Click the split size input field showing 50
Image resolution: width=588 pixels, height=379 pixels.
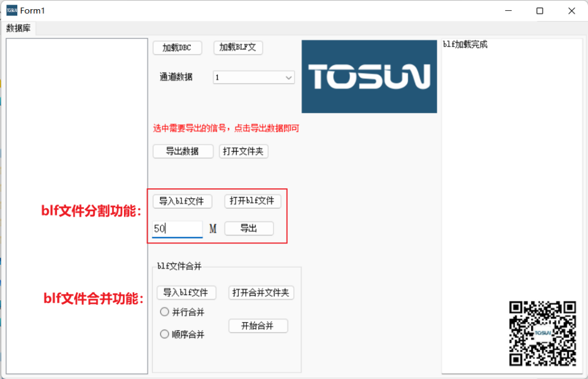177,229
